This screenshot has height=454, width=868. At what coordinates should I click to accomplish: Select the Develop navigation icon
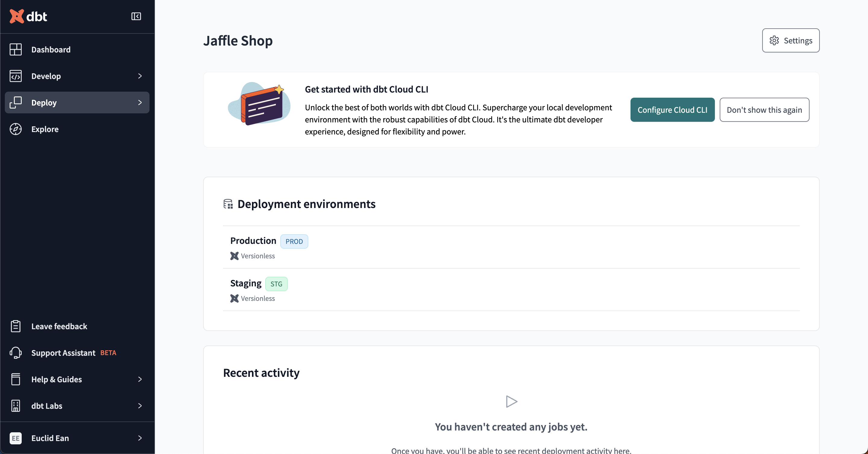click(15, 75)
